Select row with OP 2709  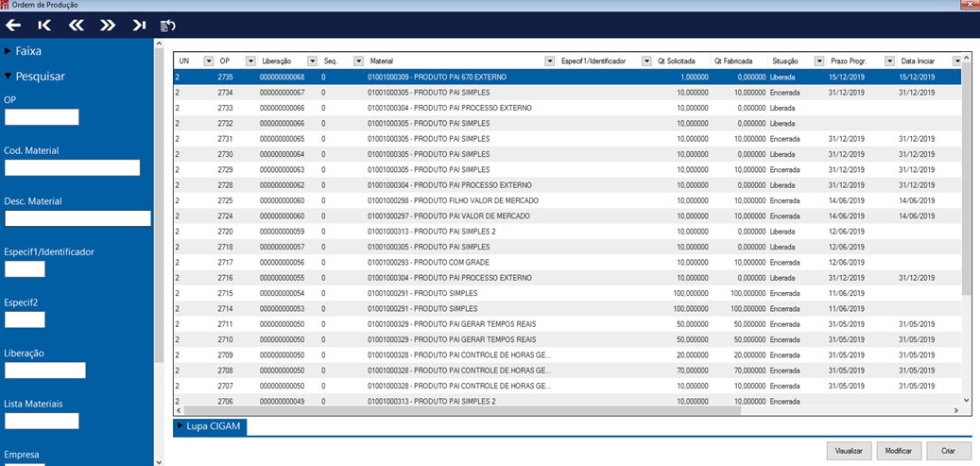(568, 354)
